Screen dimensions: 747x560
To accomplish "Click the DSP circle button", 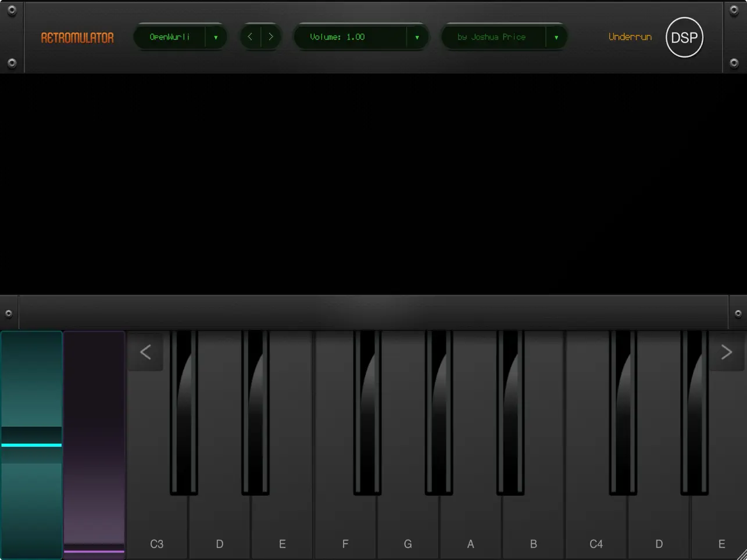I will click(684, 37).
